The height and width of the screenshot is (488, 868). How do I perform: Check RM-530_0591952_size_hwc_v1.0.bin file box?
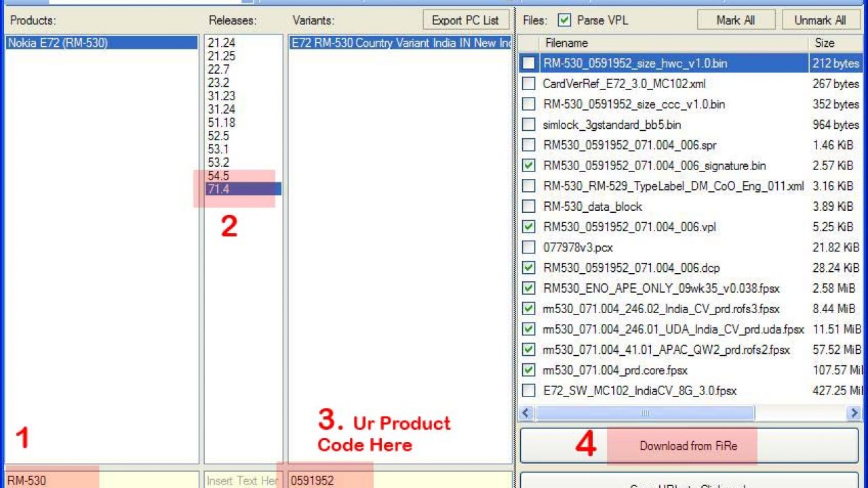[x=528, y=64]
